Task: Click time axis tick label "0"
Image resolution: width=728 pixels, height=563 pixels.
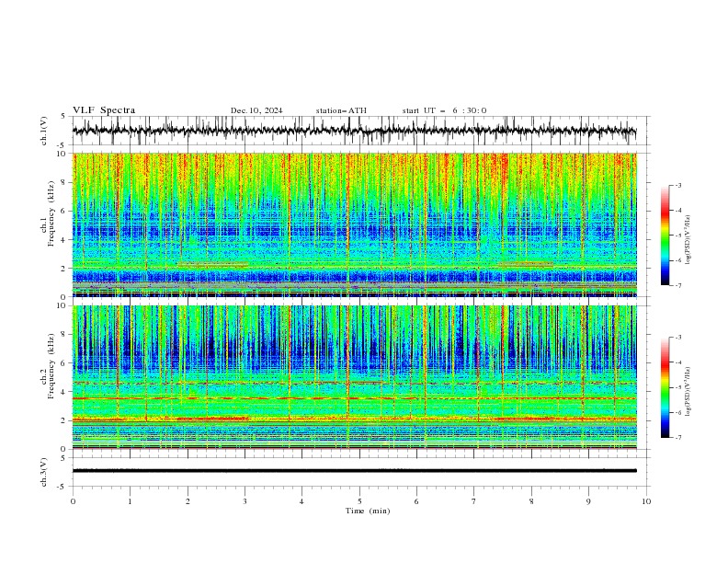Action: [x=73, y=501]
